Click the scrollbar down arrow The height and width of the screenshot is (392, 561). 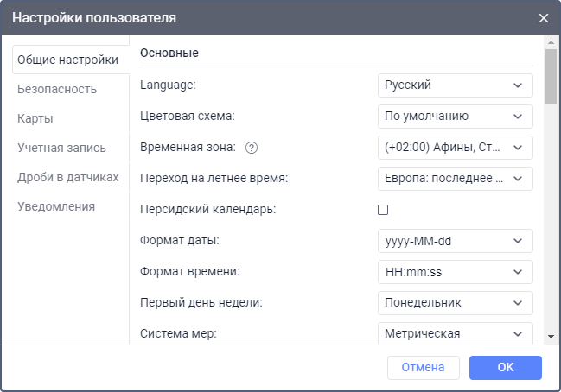point(551,336)
